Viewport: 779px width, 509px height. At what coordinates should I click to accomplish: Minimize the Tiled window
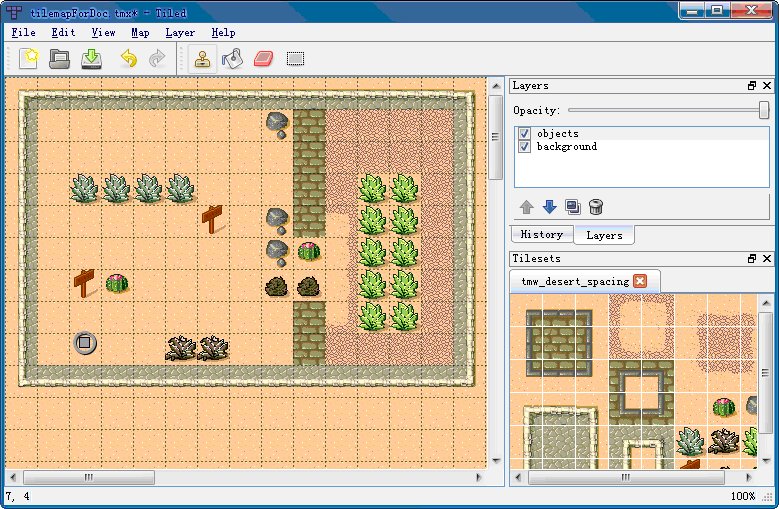point(692,11)
